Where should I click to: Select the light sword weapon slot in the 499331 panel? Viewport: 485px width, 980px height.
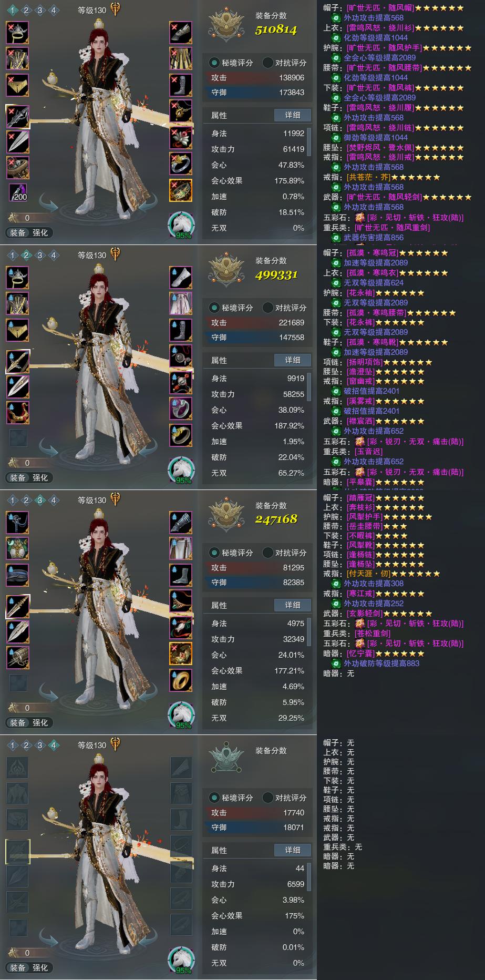click(18, 362)
